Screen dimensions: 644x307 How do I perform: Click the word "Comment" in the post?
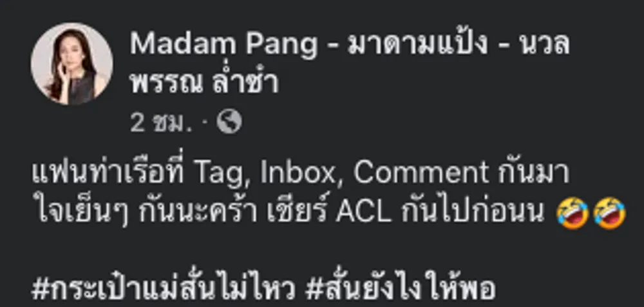tap(421, 172)
